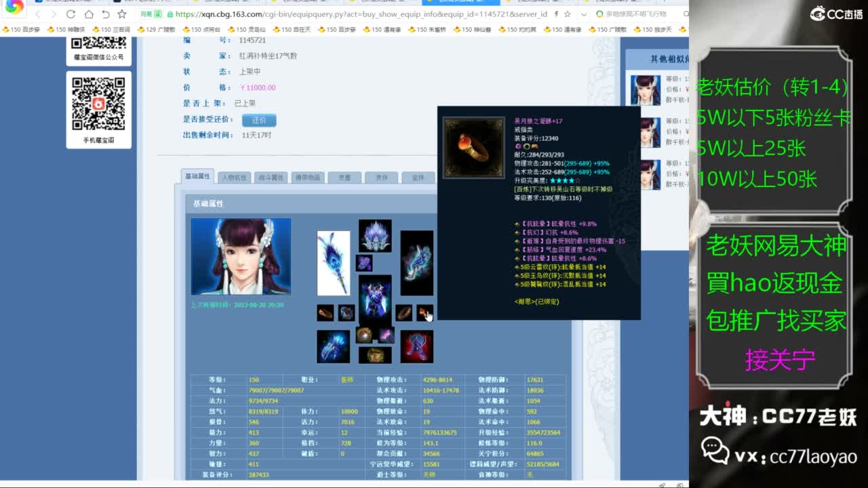
Task: Click the red-backed blue boots icon
Action: point(416,346)
